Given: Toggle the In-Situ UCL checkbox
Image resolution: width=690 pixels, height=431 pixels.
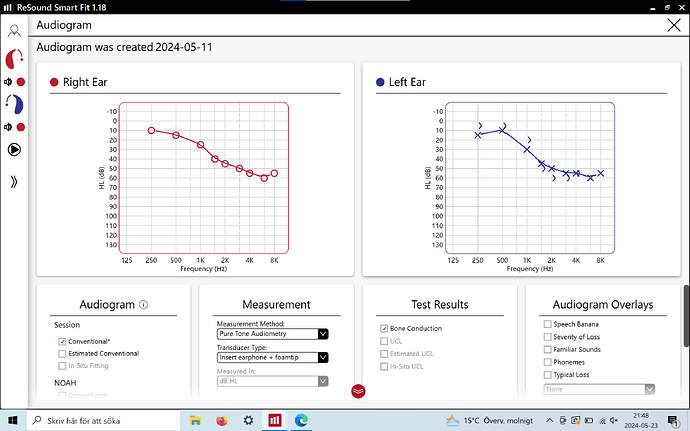Looking at the screenshot, I should click(384, 366).
